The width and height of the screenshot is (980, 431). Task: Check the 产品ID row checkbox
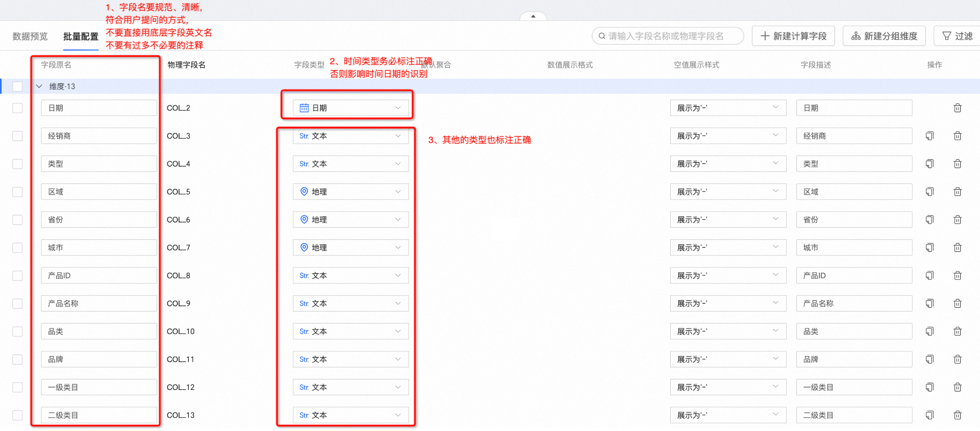pyautogui.click(x=17, y=275)
